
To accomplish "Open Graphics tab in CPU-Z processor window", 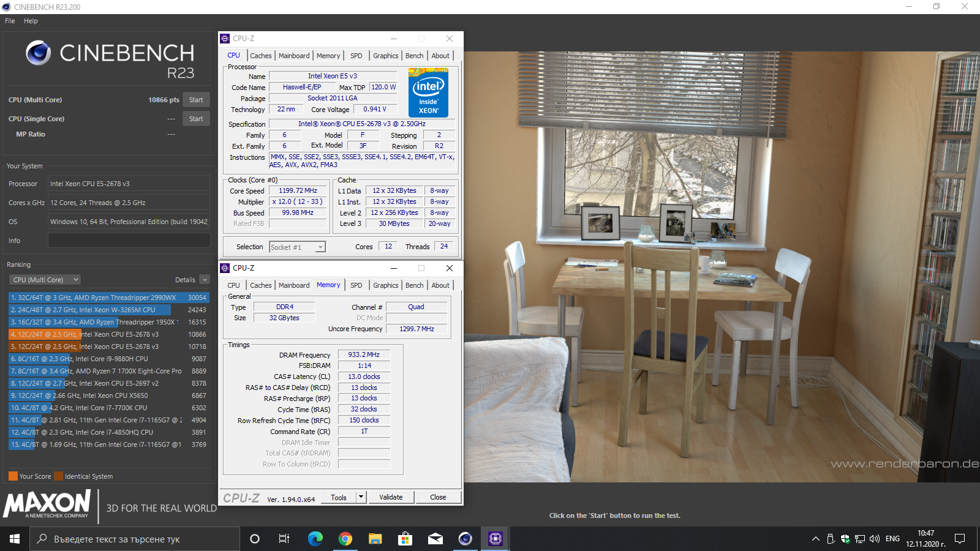I will [x=386, y=56].
